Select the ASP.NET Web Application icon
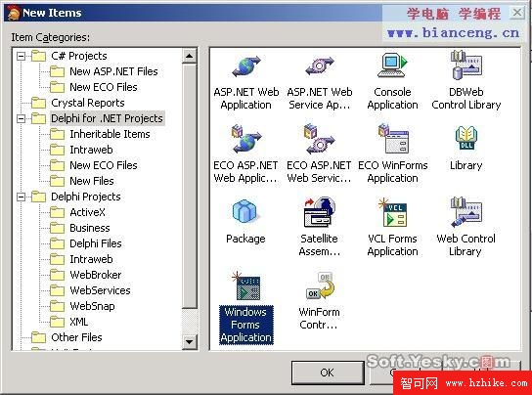 (x=246, y=66)
